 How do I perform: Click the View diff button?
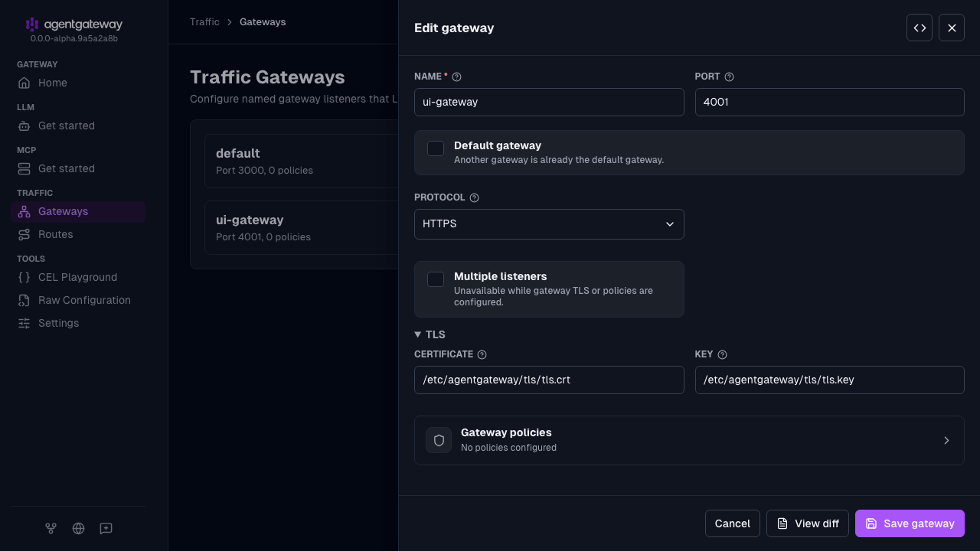(808, 523)
